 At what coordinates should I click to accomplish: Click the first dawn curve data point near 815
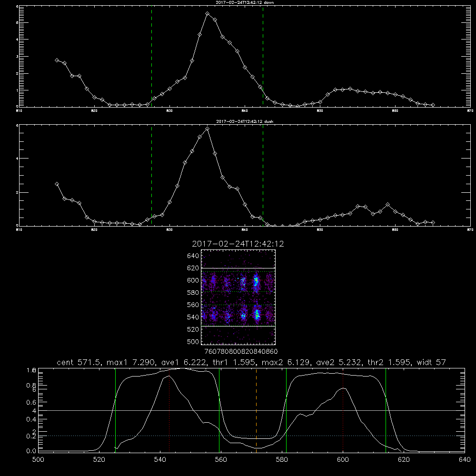[57, 60]
